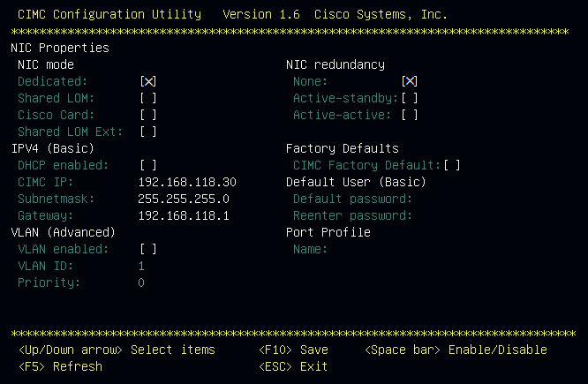This screenshot has width=588, height=384.
Task: Click the VLAN ID value 1
Action: click(141, 267)
